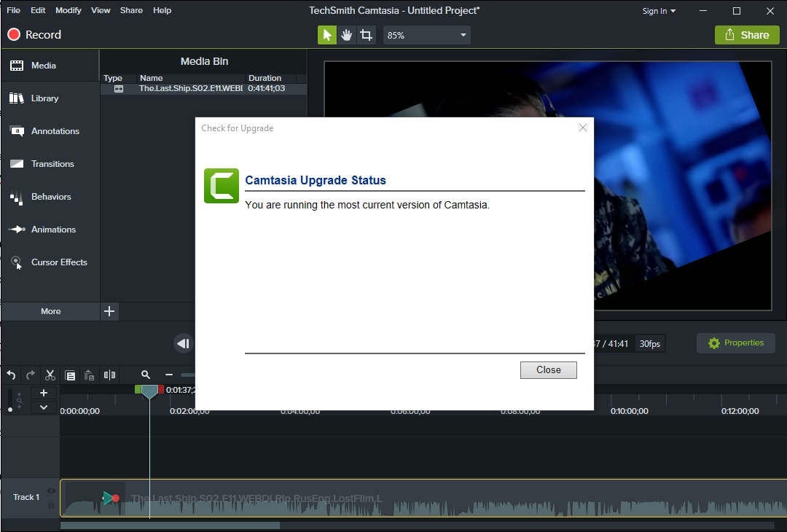Click the track height slider knob
Screen dimensions: 787x532
[x=10, y=410]
